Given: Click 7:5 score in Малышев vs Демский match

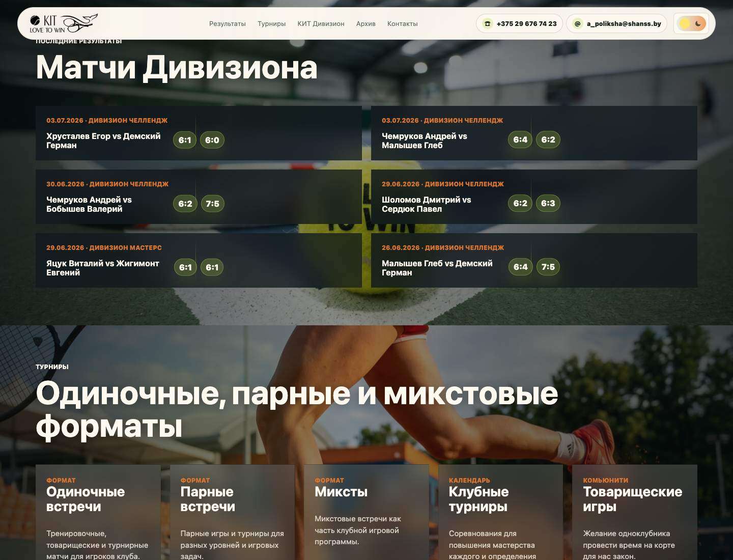Looking at the screenshot, I should pyautogui.click(x=548, y=267).
